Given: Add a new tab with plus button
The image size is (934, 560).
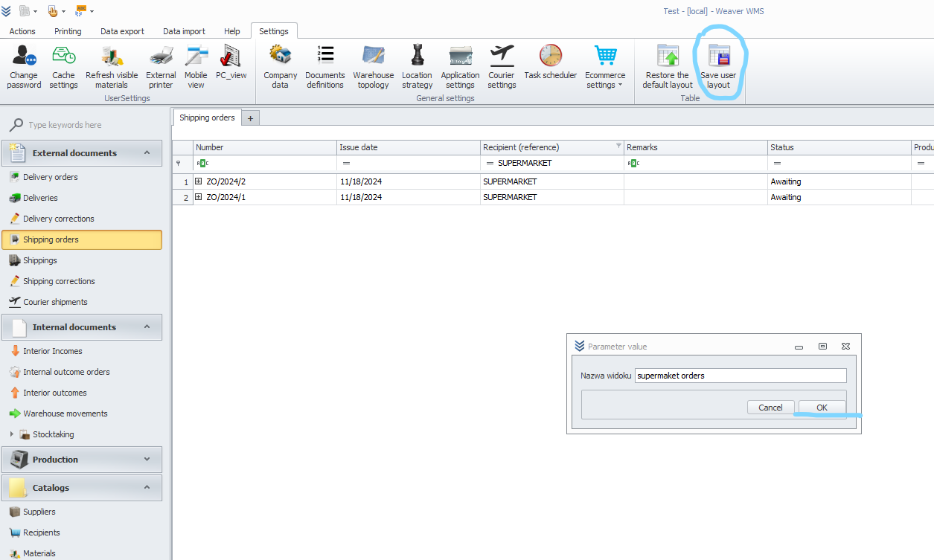Looking at the screenshot, I should tap(250, 118).
